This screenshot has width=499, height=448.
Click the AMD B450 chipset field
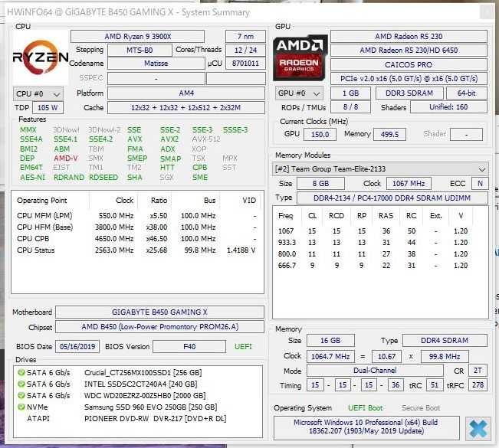(159, 327)
